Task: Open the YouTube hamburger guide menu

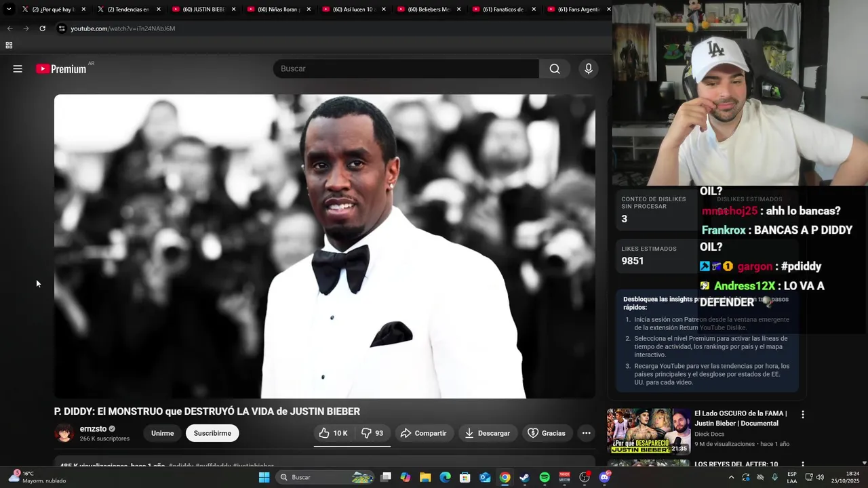Action: point(18,68)
